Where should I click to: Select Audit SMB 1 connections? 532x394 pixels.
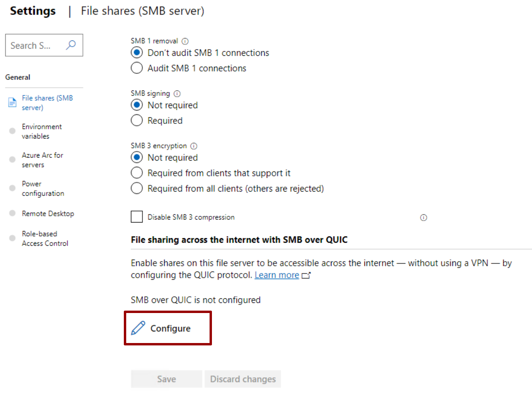137,68
